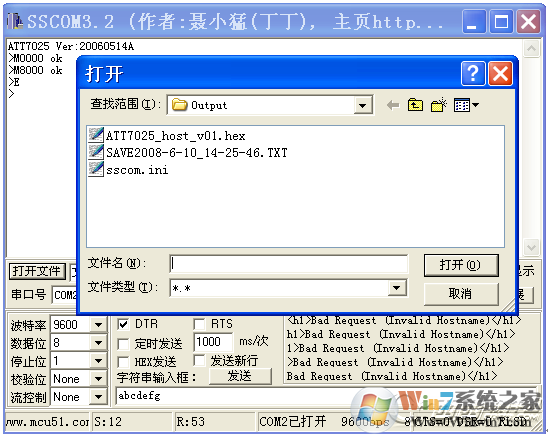
Task: Click the 打开(O) Open button in the dialog
Action: pyautogui.click(x=461, y=266)
